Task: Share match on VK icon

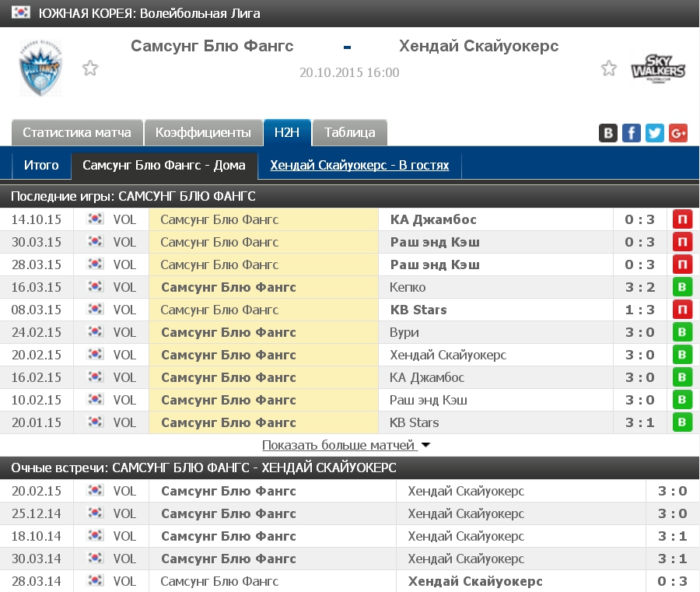Action: (608, 133)
